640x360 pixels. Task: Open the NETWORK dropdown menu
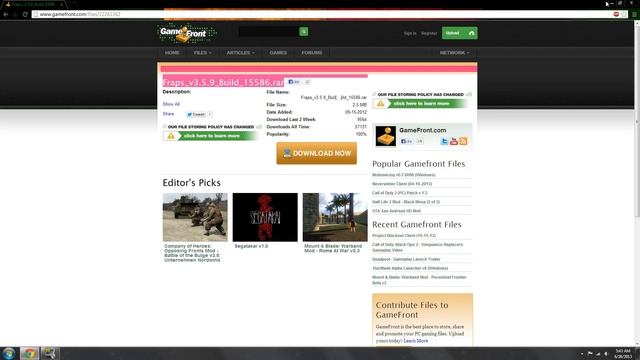pyautogui.click(x=454, y=53)
